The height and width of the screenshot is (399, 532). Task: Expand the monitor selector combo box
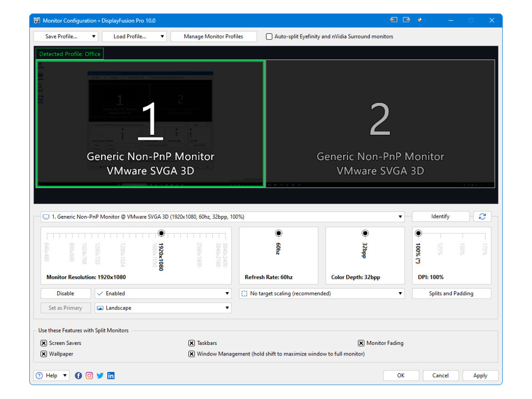pos(223,217)
